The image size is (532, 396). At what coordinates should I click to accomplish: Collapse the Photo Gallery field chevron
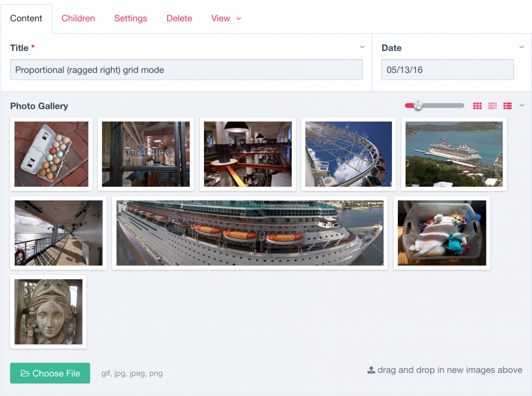[521, 105]
